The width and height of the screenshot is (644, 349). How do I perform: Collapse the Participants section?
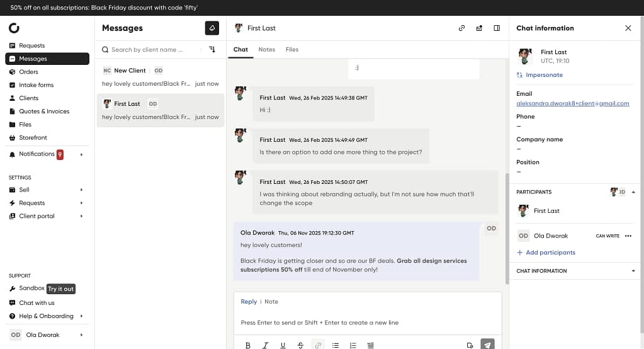coord(633,192)
